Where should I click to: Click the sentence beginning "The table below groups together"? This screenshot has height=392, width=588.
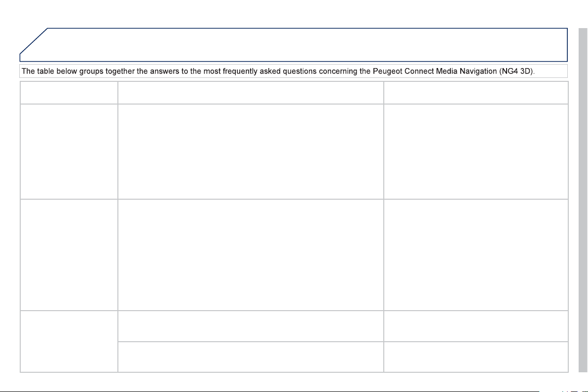[x=278, y=71]
